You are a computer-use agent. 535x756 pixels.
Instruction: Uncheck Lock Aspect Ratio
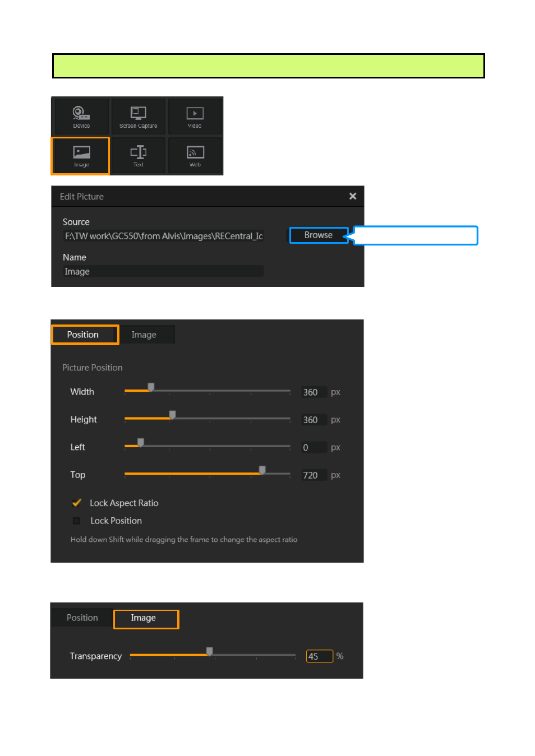click(77, 503)
